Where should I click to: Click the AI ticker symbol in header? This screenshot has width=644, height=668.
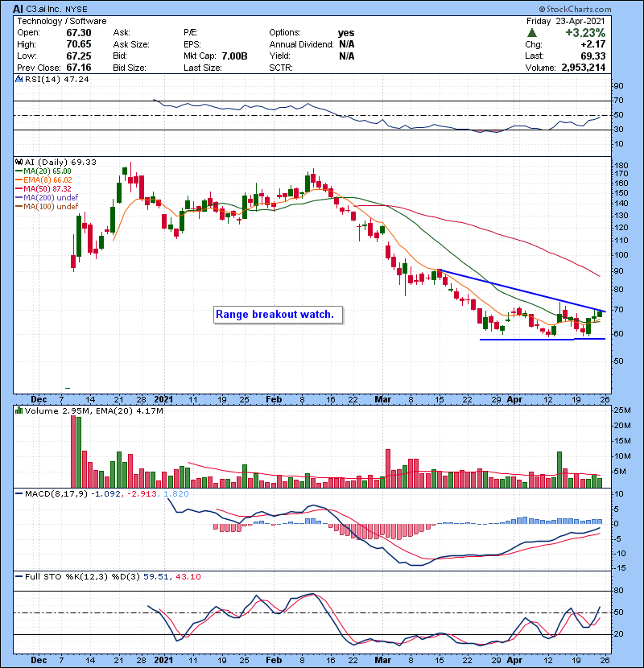pyautogui.click(x=18, y=9)
